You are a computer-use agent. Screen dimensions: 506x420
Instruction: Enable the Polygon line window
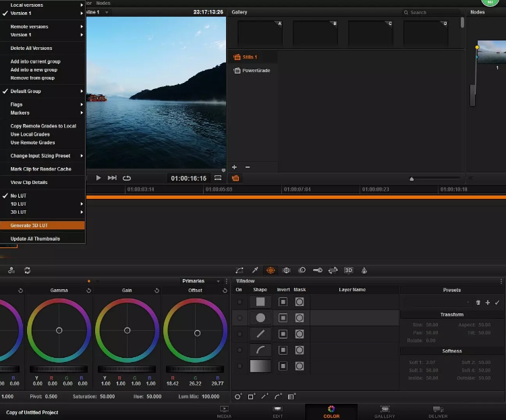point(240,334)
